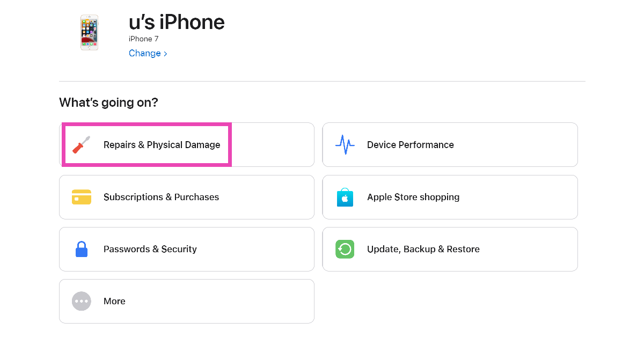Expand the More topics option
This screenshot has width=644, height=337.
tap(114, 301)
